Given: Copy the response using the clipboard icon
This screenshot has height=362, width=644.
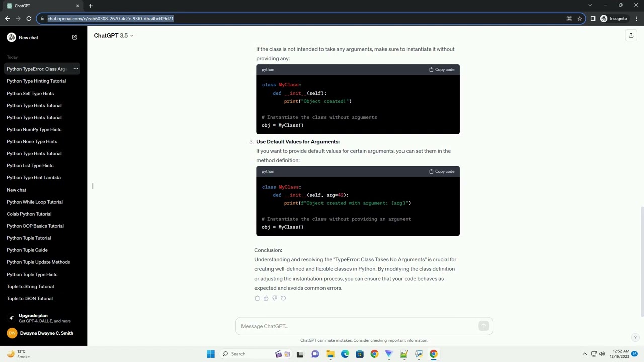Looking at the screenshot, I should tap(257, 298).
